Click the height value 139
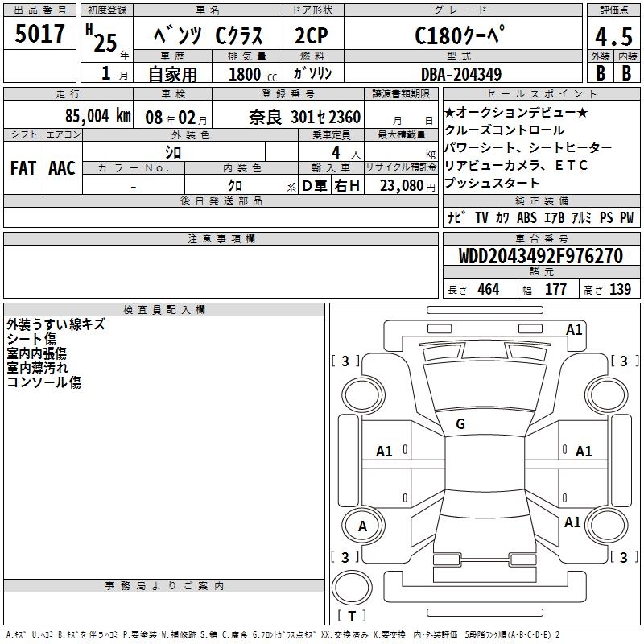 click(620, 289)
